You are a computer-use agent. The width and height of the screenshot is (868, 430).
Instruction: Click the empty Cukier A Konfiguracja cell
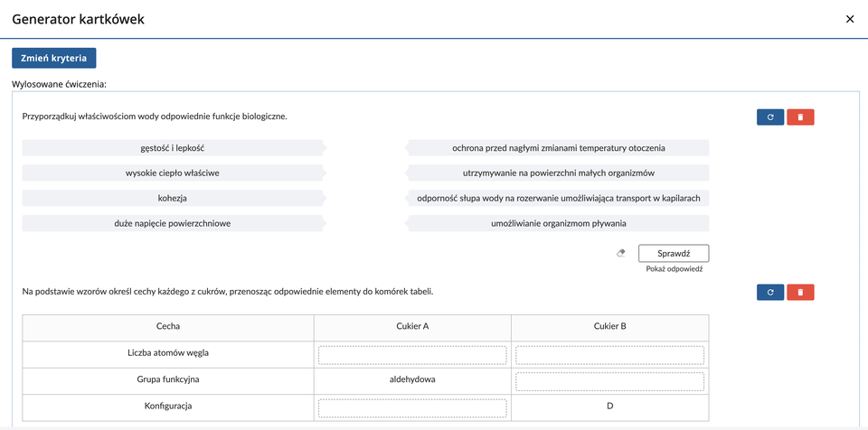pos(412,407)
